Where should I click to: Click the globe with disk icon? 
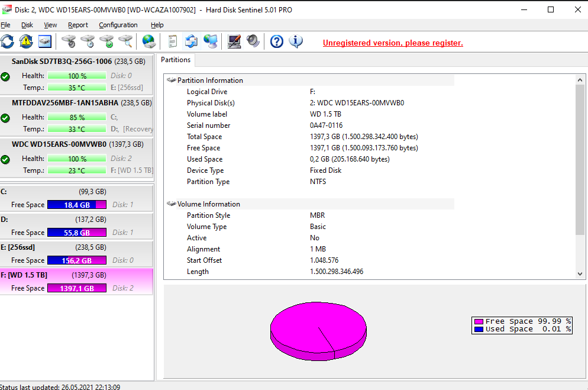(148, 41)
